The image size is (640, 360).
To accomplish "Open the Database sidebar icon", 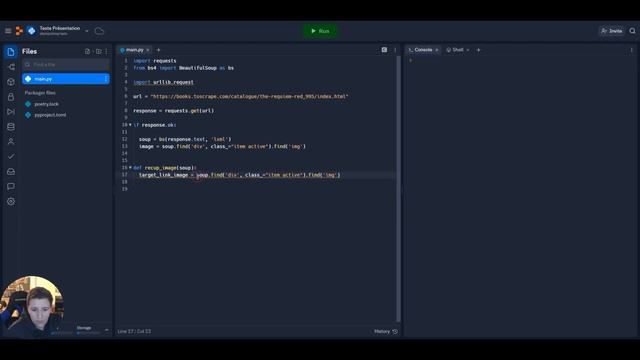I will [x=11, y=127].
